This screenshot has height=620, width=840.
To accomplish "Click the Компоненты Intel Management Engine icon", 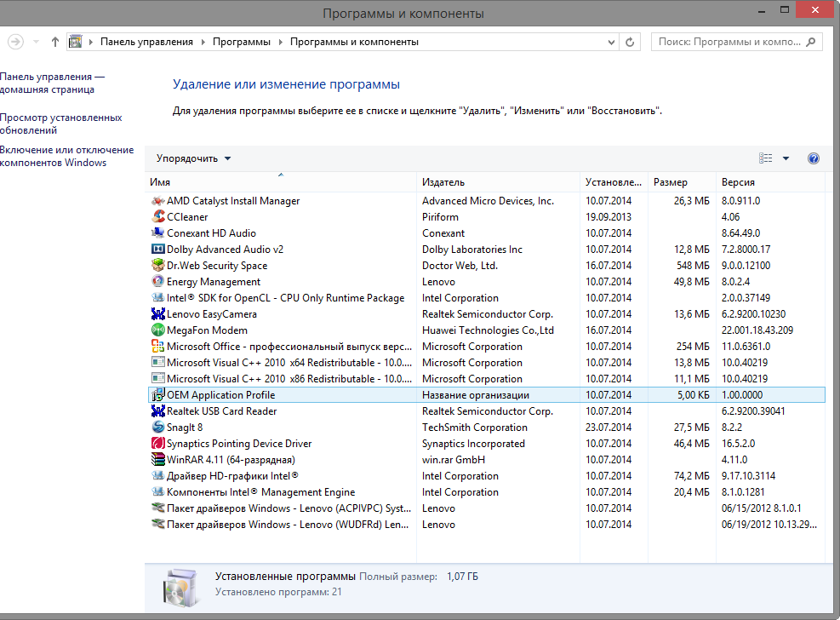I will pos(158,492).
